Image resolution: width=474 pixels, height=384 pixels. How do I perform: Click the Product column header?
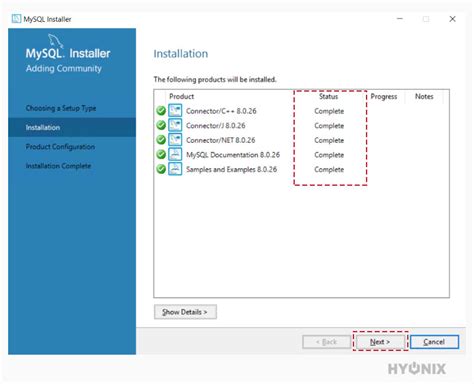[181, 96]
